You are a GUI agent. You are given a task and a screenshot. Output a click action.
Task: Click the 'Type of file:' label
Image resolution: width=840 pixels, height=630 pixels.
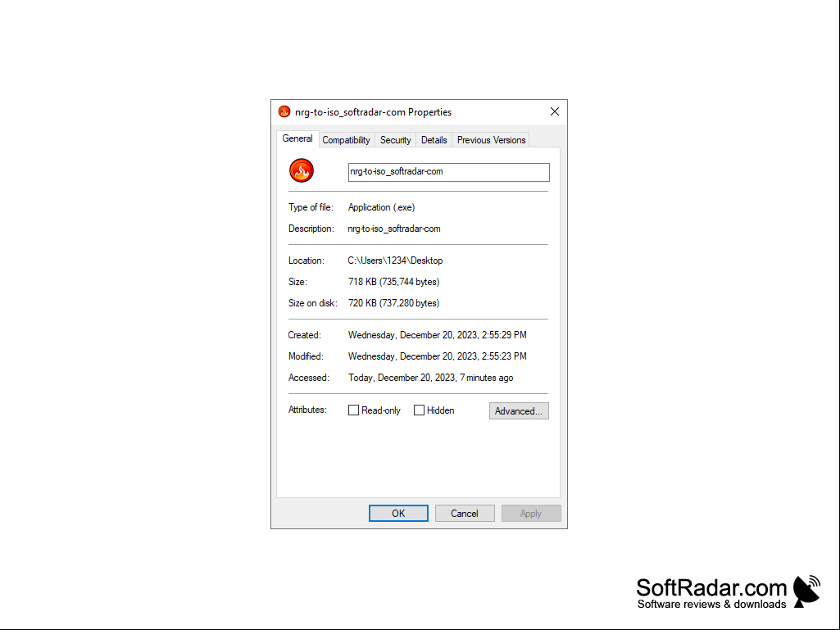[x=311, y=207]
